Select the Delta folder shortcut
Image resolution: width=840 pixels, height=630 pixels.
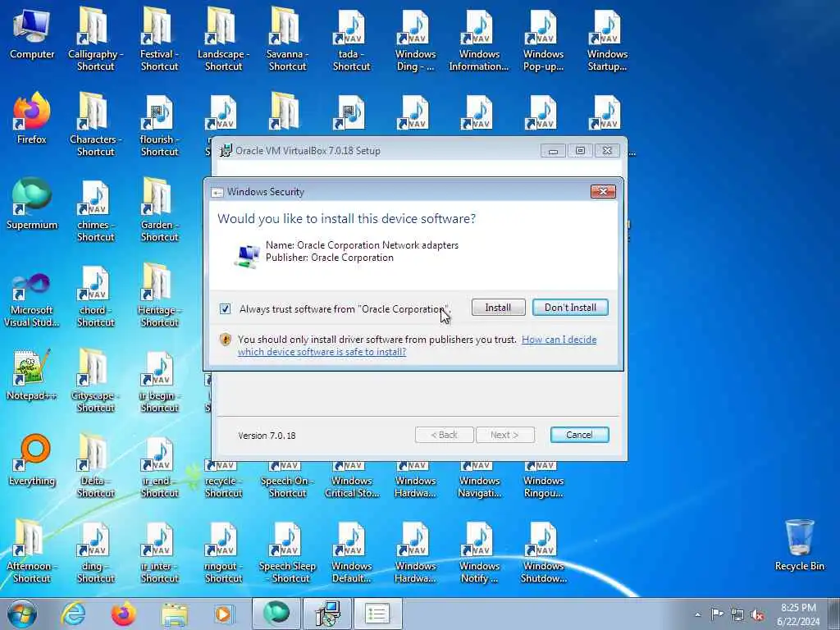[x=95, y=466]
